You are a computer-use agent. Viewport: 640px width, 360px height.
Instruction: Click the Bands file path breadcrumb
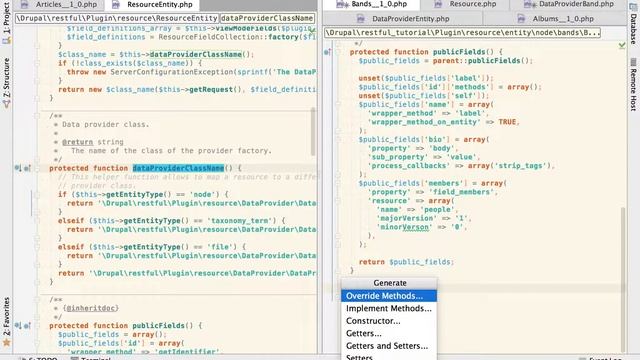[x=462, y=33]
